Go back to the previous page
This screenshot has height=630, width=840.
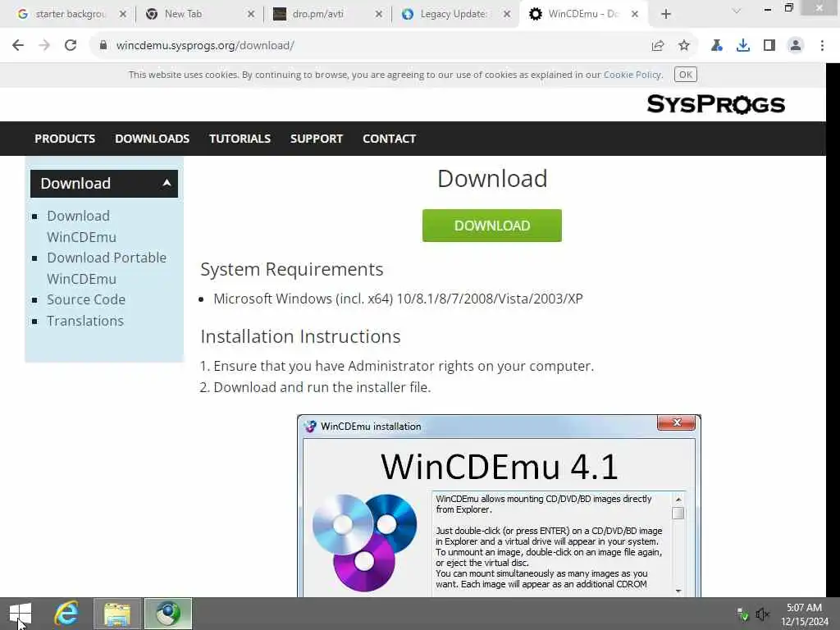[x=18, y=46]
